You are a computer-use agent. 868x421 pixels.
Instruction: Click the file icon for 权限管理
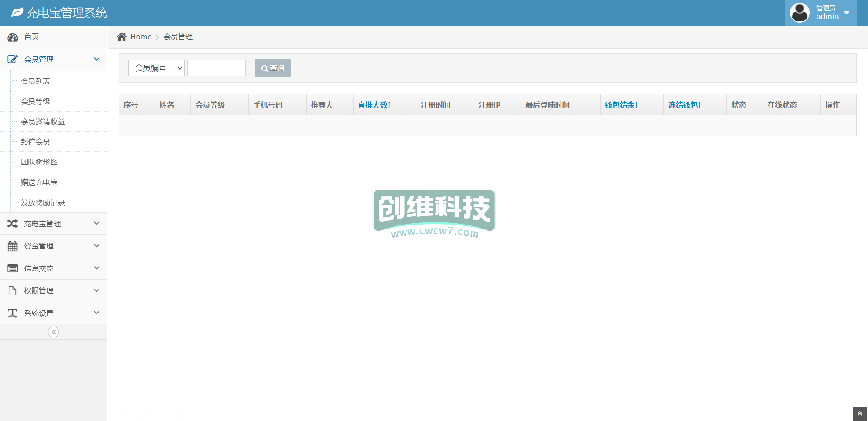(x=13, y=291)
